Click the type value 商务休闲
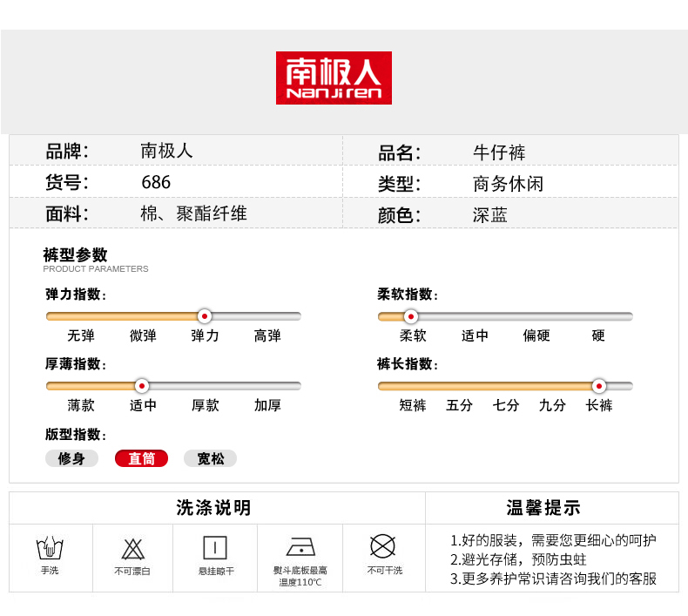The width and height of the screenshot is (688, 616). tap(508, 184)
